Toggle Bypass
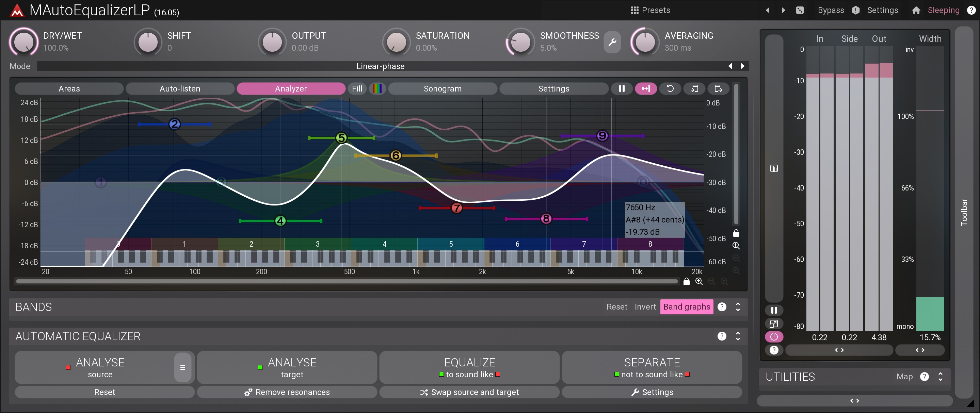980x413 pixels. point(831,10)
